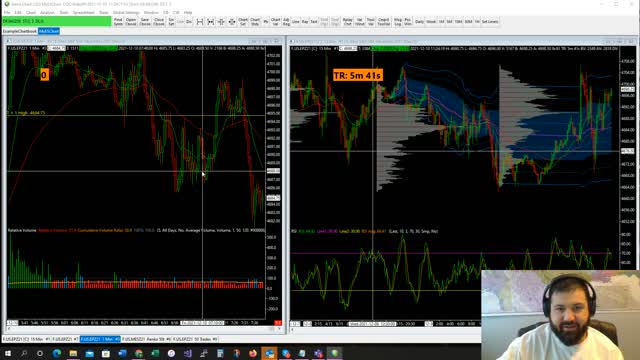Screen dimensions: 640x360
Task: Click the red button at the left chart's bottom-right
Action: click(x=278, y=323)
